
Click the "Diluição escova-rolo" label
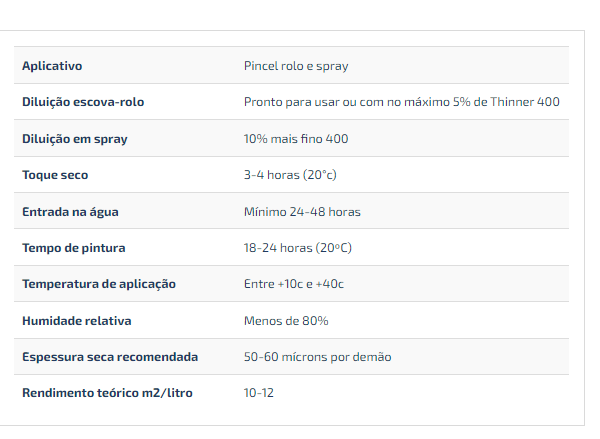(x=90, y=102)
